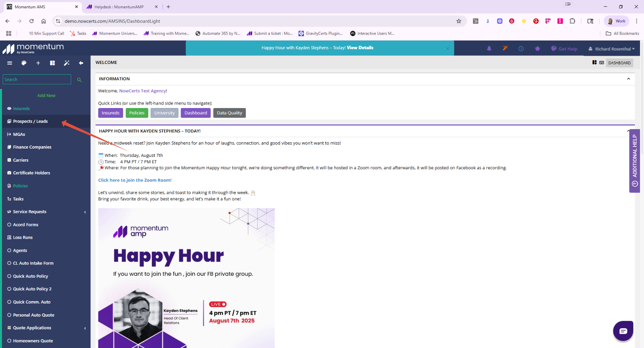The width and height of the screenshot is (644, 348).
Task: Open the layout columns icon in the sidebar
Action: [53, 63]
